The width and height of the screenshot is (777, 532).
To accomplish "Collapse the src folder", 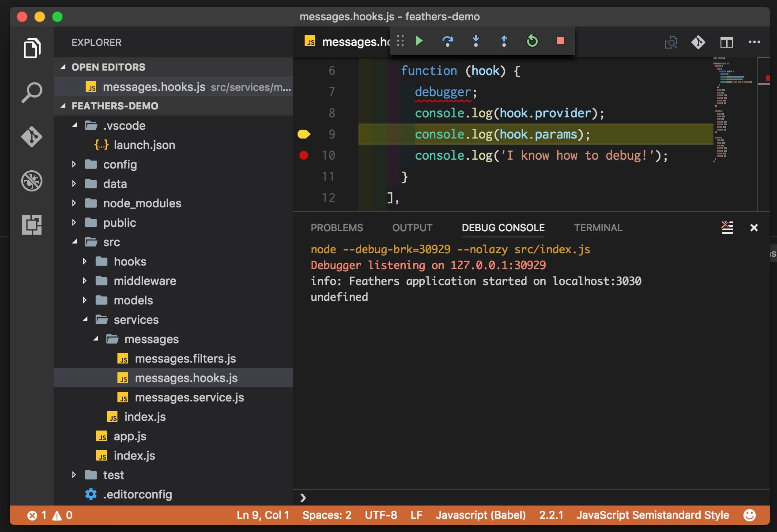I will (75, 242).
